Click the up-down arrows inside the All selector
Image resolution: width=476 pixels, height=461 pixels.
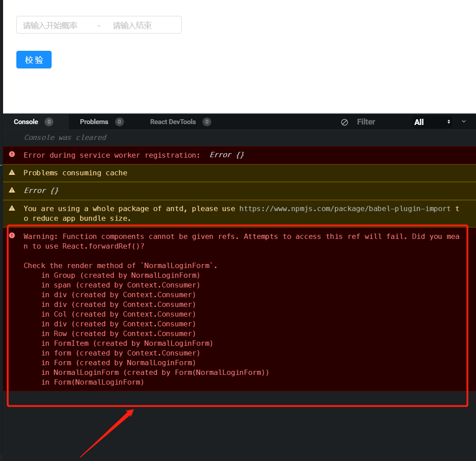(x=449, y=122)
